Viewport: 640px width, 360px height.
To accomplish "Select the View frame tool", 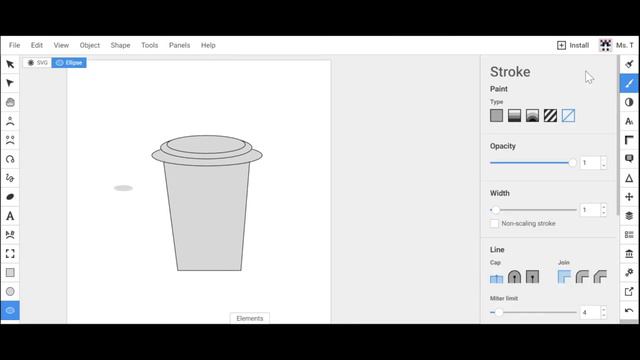I will 10,253.
